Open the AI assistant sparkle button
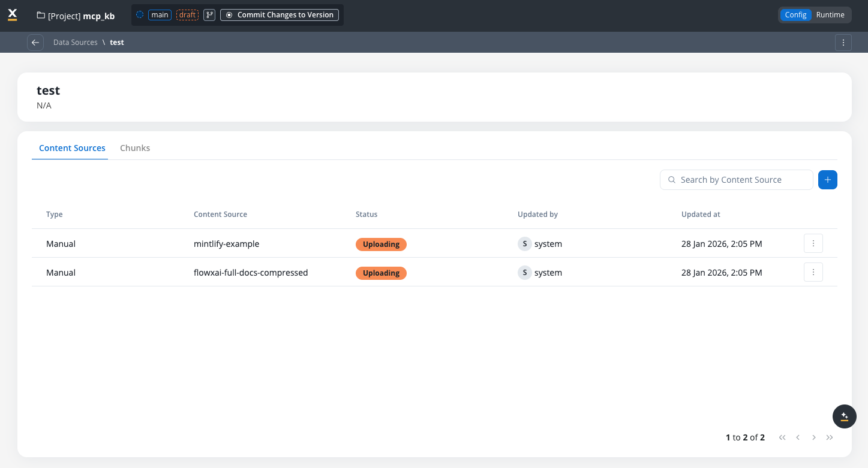868x468 pixels. 844,416
